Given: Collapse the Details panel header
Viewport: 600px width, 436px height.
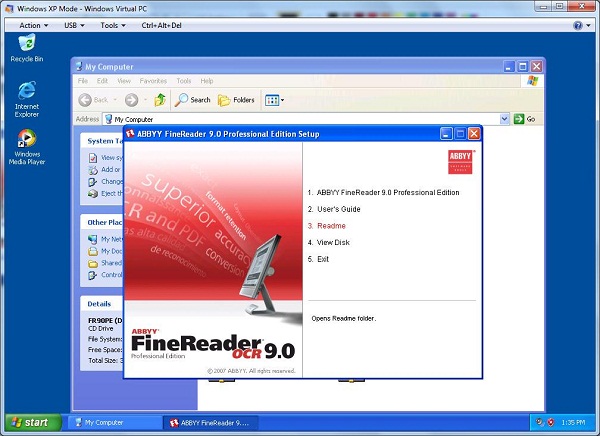Looking at the screenshot, I should (102, 304).
